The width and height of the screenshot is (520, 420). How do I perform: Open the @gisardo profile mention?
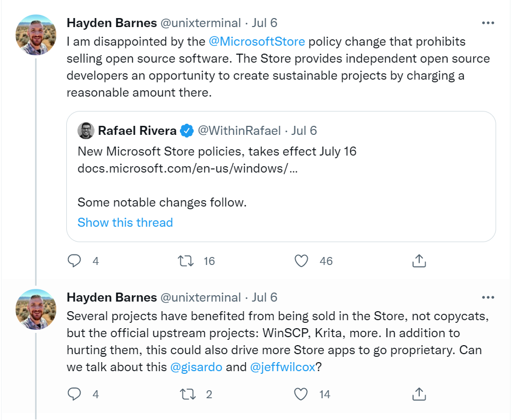(x=196, y=367)
